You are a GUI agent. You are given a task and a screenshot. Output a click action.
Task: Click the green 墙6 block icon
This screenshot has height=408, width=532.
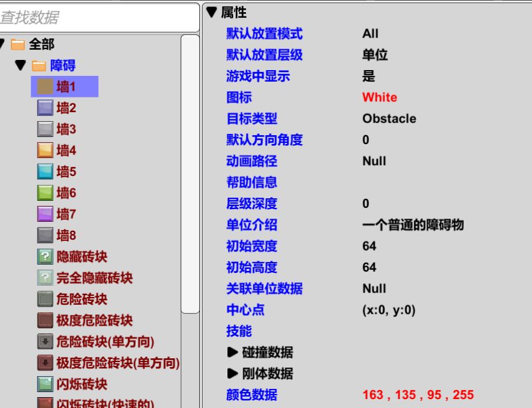(45, 193)
